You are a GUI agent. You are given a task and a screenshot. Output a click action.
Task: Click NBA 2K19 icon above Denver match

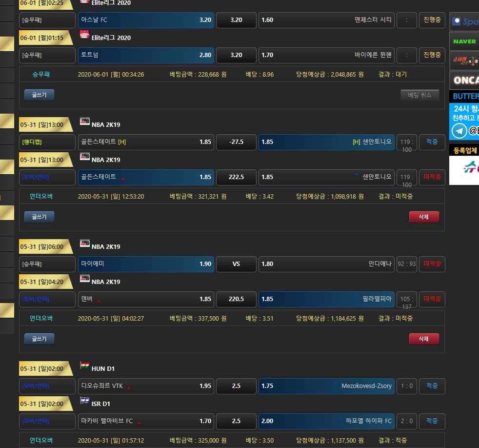point(85,279)
